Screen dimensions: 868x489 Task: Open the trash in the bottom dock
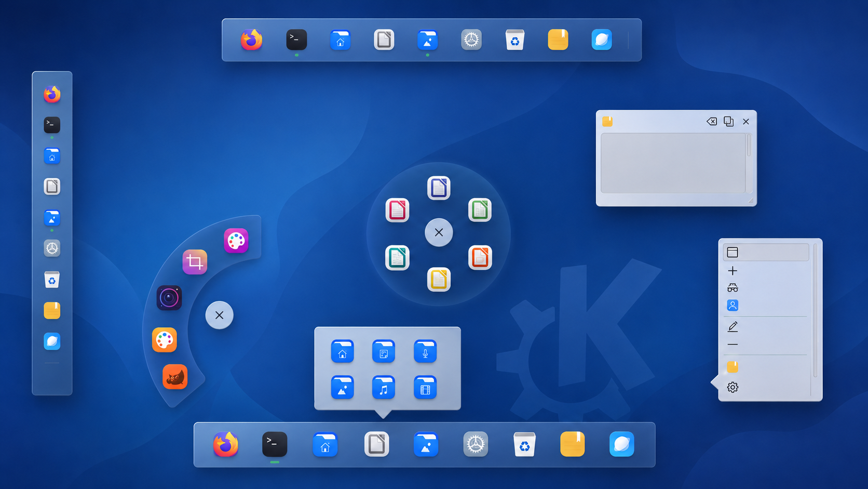click(524, 444)
